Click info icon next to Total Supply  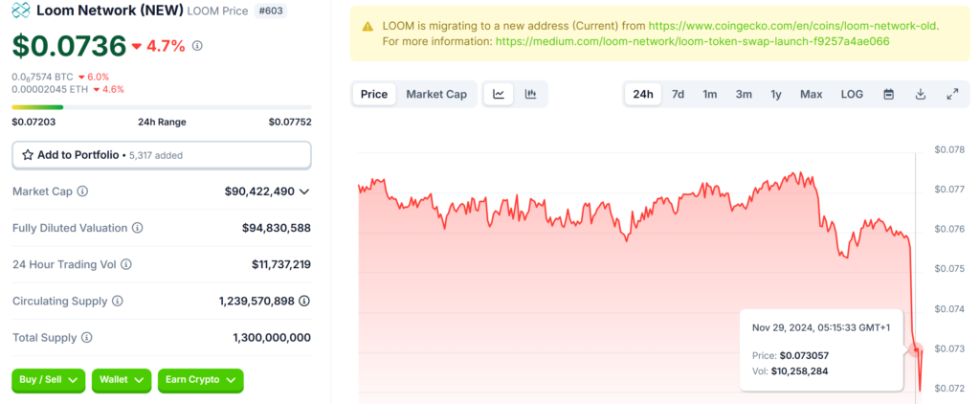[87, 338]
